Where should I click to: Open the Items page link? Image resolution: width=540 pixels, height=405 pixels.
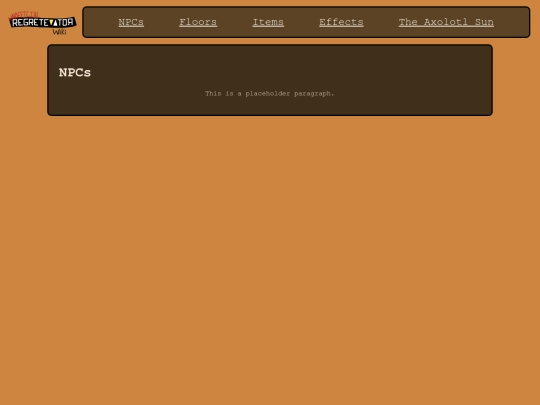(268, 22)
